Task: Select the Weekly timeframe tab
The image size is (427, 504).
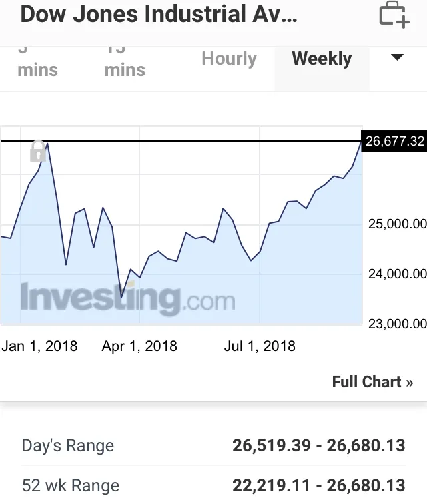Action: click(x=322, y=59)
